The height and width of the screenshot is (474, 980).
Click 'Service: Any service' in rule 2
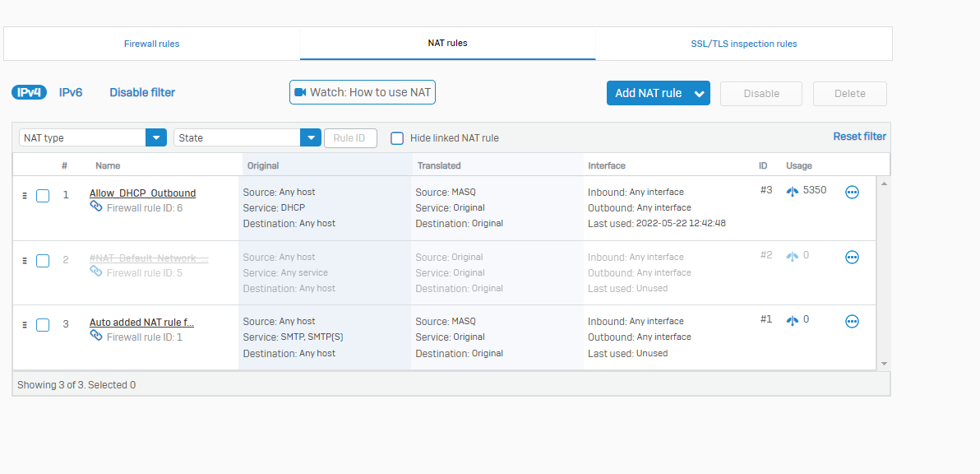tap(285, 272)
